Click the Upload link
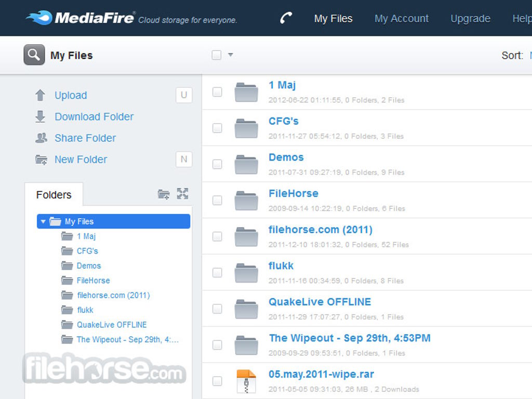This screenshot has width=532, height=399. 71,96
